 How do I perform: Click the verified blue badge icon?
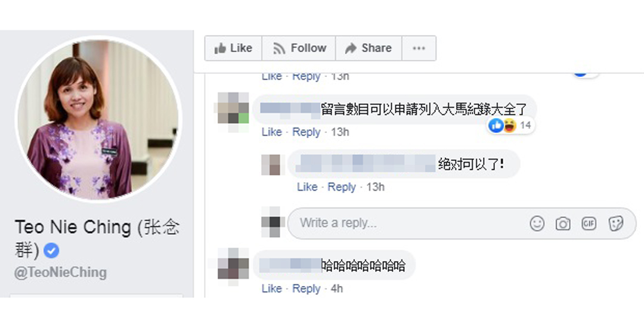[51, 250]
